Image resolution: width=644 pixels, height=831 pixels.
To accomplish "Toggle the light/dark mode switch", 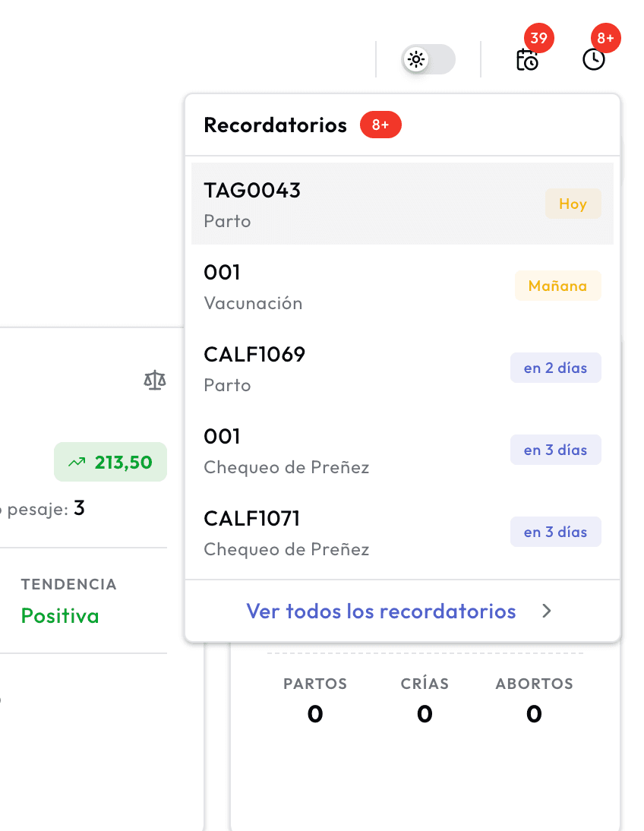I will pyautogui.click(x=428, y=59).
